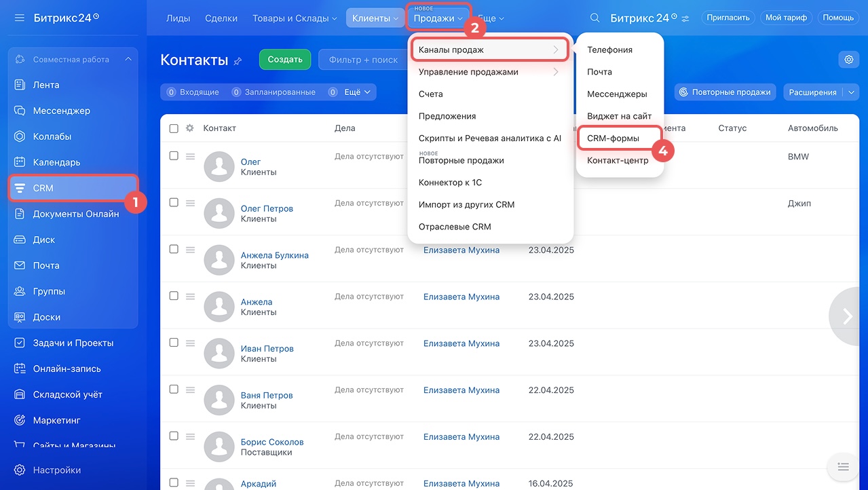The image size is (868, 490).
Task: Select the checkbox for Анжела Булкина
Action: coord(174,249)
